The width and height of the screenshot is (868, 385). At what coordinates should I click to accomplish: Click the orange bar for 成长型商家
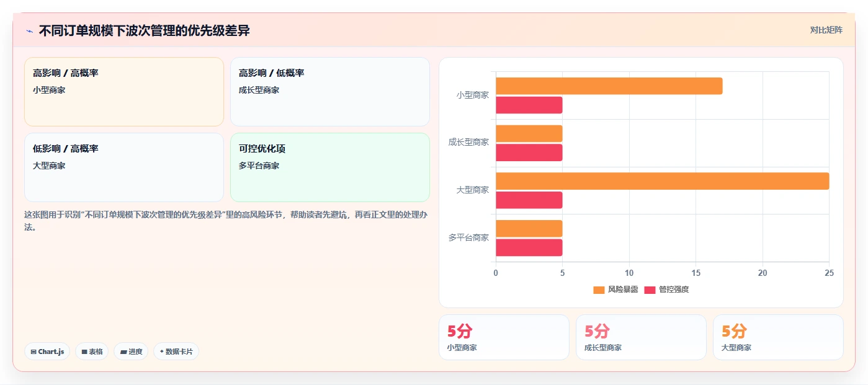click(x=529, y=134)
